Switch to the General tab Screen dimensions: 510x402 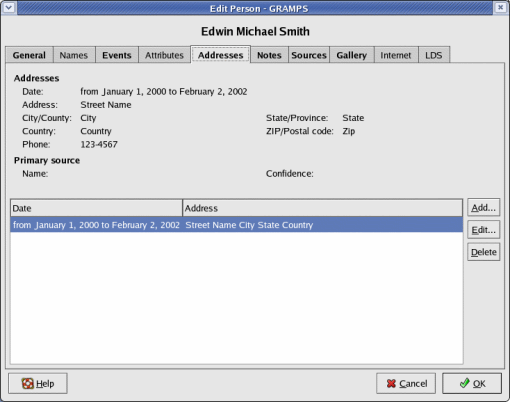[x=29, y=55]
